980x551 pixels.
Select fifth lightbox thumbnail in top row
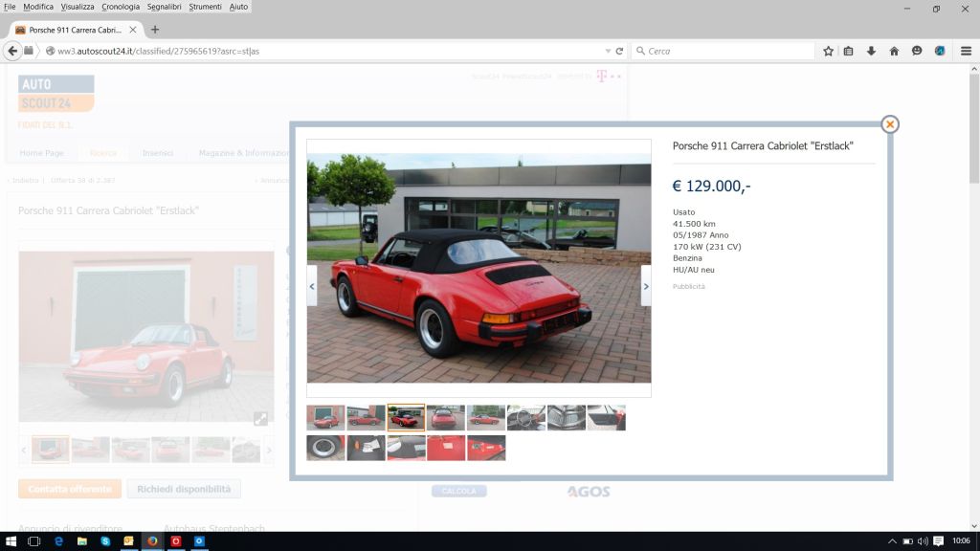(485, 417)
